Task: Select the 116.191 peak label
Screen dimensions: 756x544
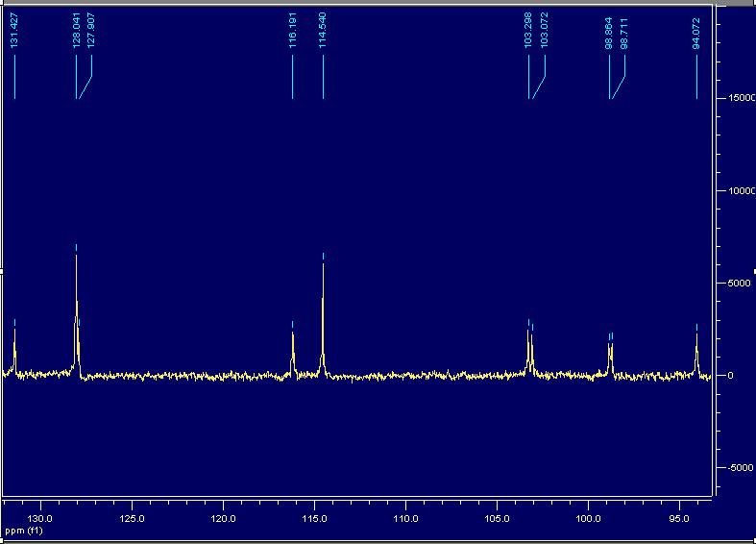Action: click(292, 31)
